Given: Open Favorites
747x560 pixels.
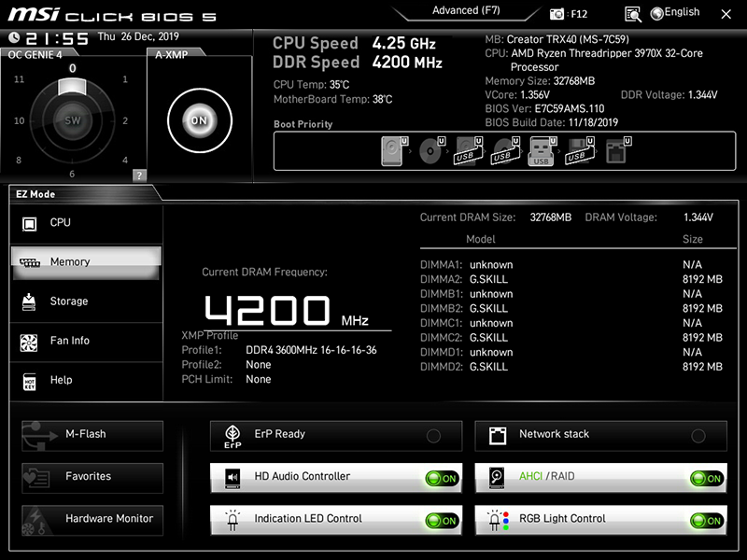Looking at the screenshot, I should [x=92, y=478].
